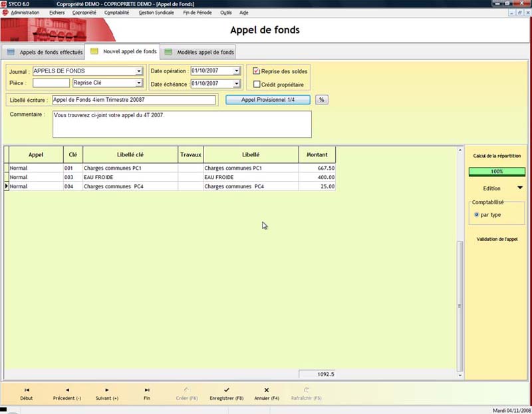The image size is (532, 414).
Task: Expand the Date opération dropdown
Action: point(236,71)
